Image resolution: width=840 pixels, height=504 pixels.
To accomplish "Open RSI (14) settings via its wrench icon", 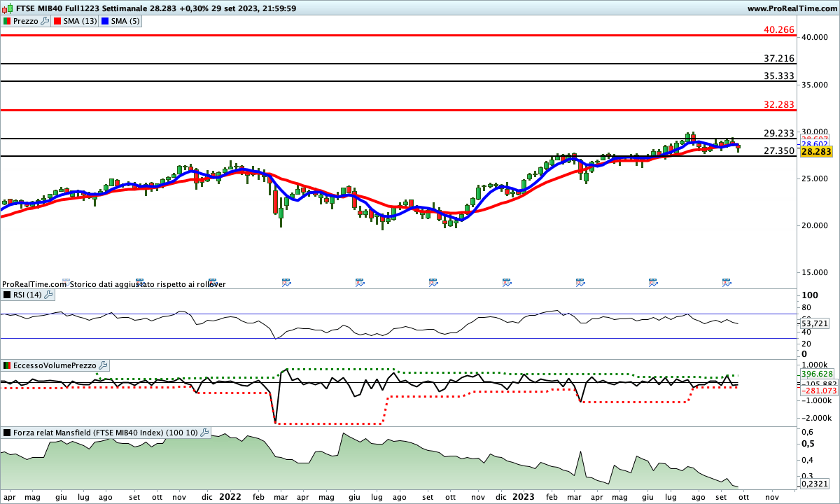I will (x=48, y=295).
